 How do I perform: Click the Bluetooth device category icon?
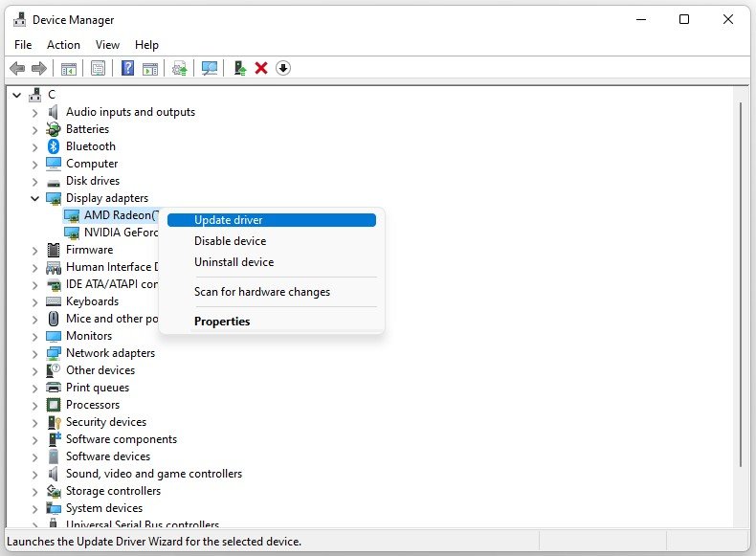(54, 146)
